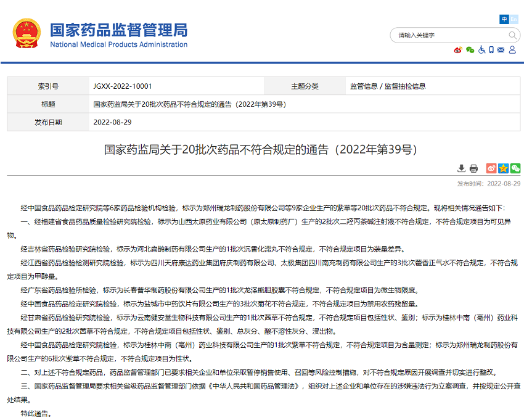Print the notice using the printer icon

(x=473, y=168)
